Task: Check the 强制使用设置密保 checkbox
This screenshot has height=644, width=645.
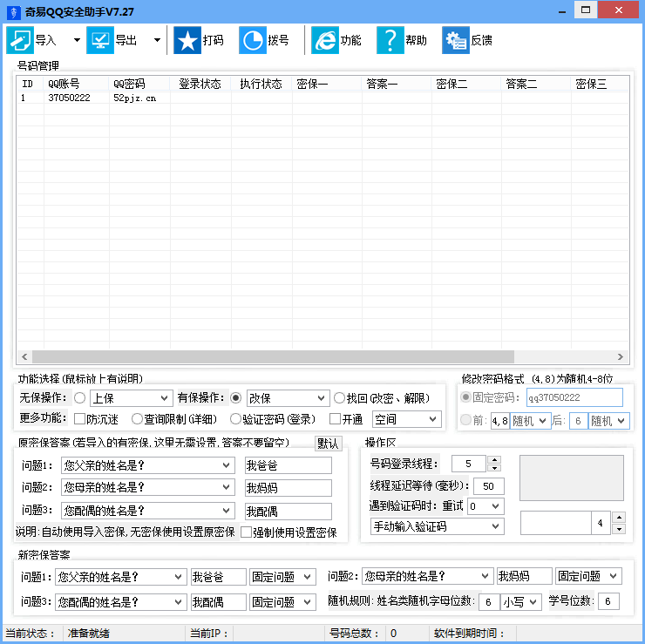Action: point(246,532)
